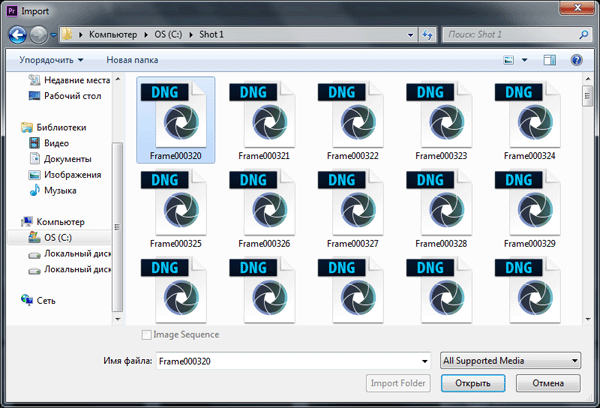The width and height of the screenshot is (600, 408).
Task: Click Компьютер in the address breadcrumb
Action: pos(113,35)
